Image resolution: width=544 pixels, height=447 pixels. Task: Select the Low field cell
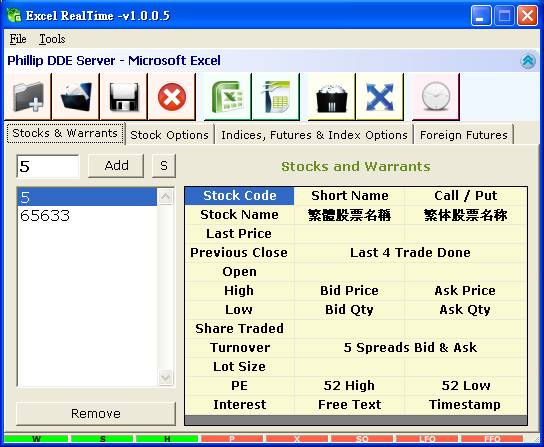point(239,310)
